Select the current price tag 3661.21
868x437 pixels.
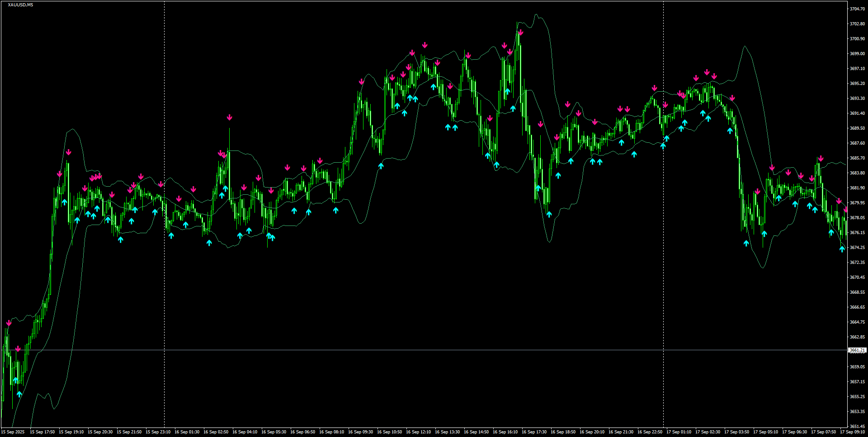tap(857, 350)
